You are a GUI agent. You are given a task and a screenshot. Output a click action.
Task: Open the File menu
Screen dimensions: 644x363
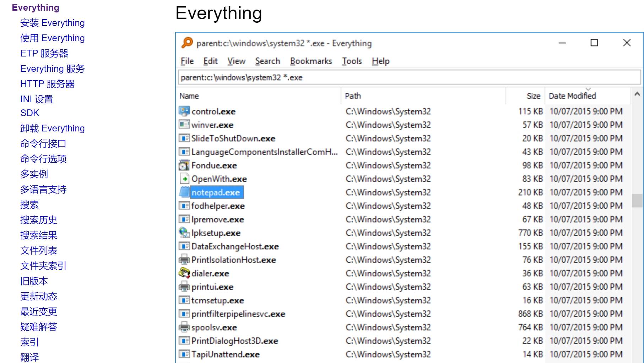[x=187, y=61]
